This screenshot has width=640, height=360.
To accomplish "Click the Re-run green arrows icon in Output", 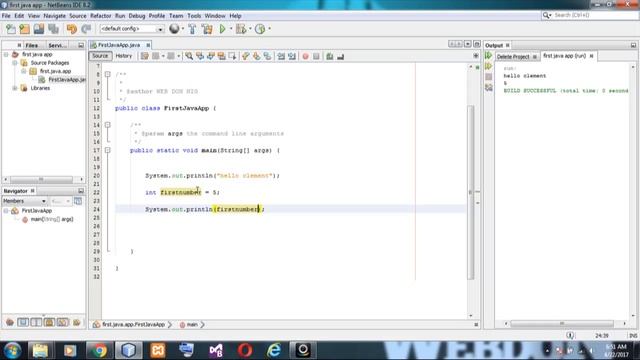I will (x=489, y=56).
